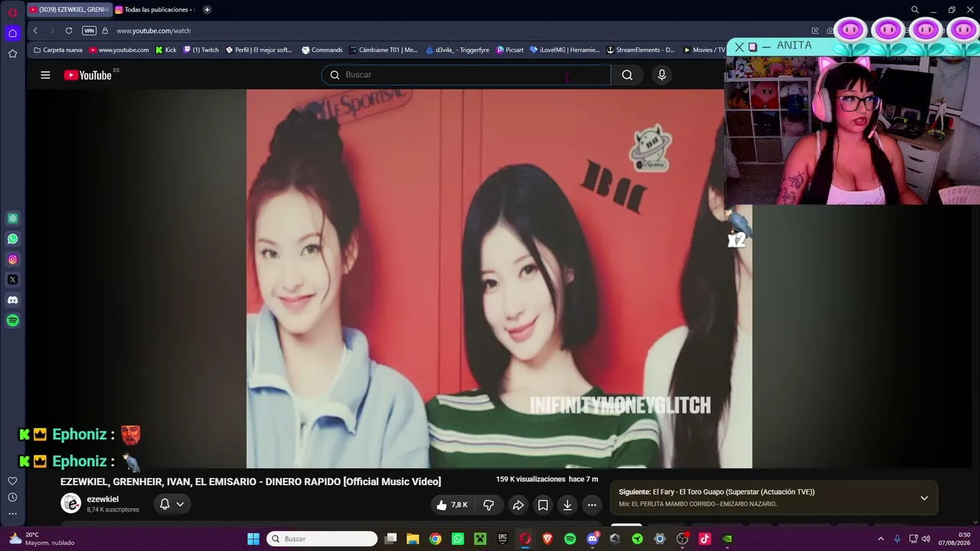Screen dimensions: 980x551
Task: Open the weather widget showing 20°C
Action: click(42, 539)
